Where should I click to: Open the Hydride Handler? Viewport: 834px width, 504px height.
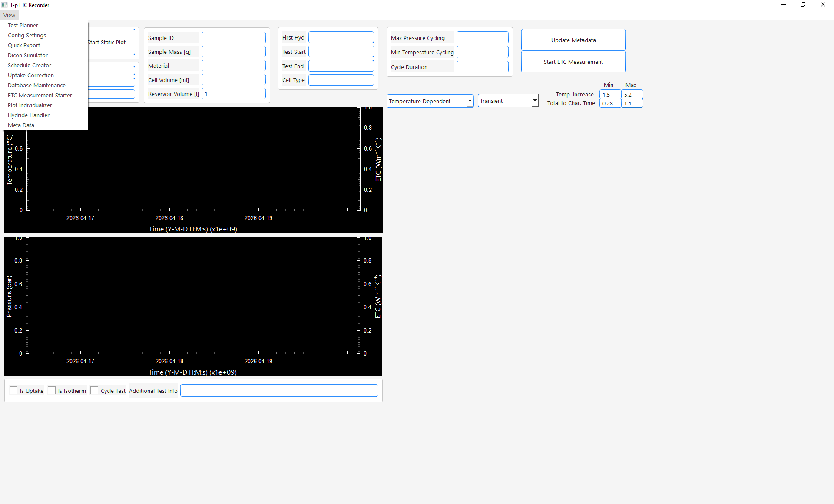(x=28, y=115)
